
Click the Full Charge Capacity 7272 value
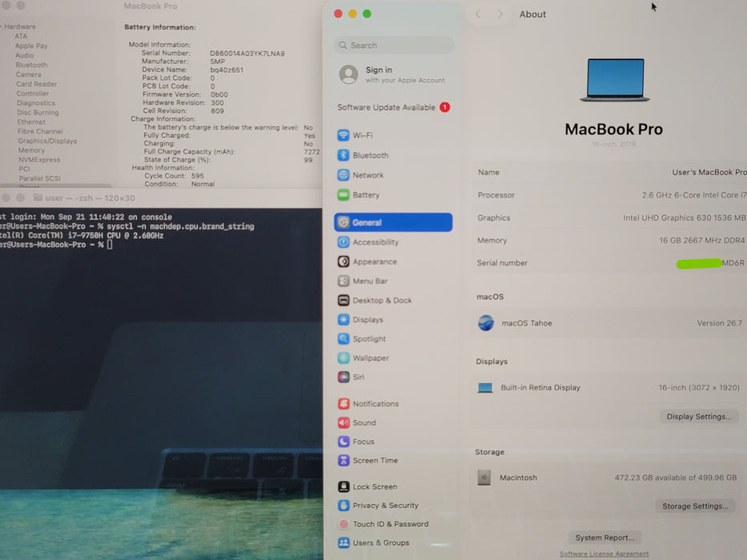[x=311, y=152]
